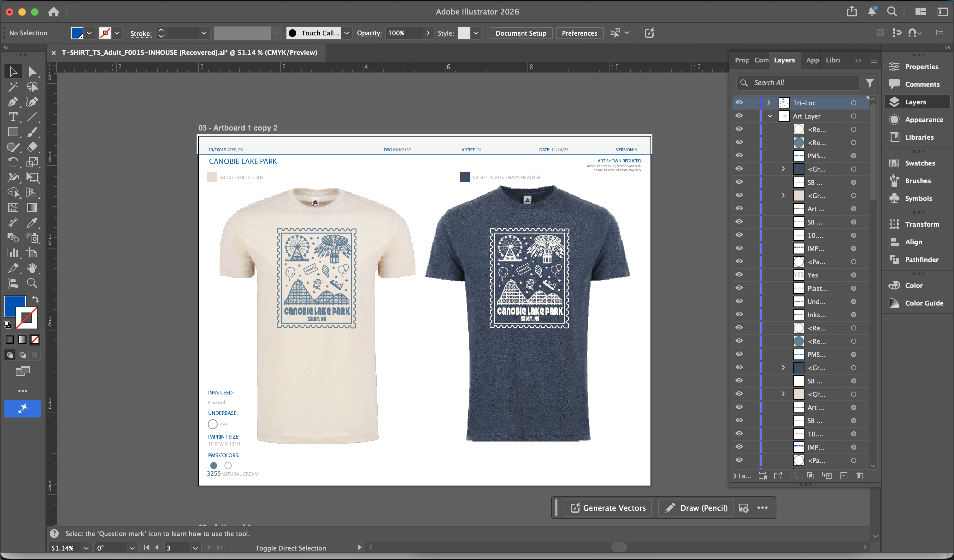Open the Preferences button
Image resolution: width=954 pixels, height=560 pixels.
tap(579, 33)
